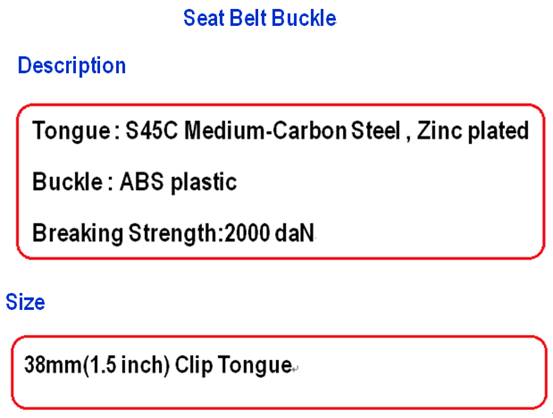Click the word Steel
This screenshot has width=553, height=418.
click(x=376, y=131)
